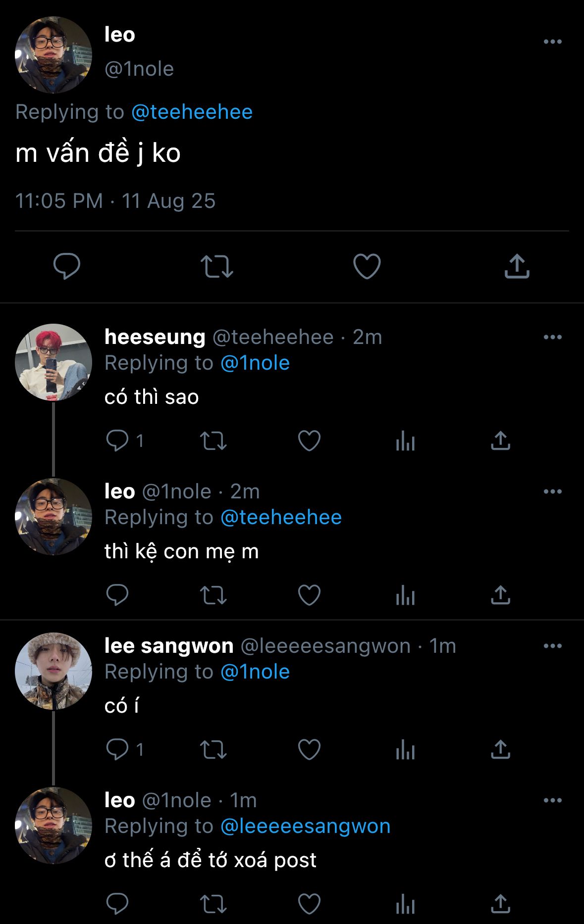The height and width of the screenshot is (924, 584).
Task: Open more options on heeseung's reply
Action: point(552,338)
